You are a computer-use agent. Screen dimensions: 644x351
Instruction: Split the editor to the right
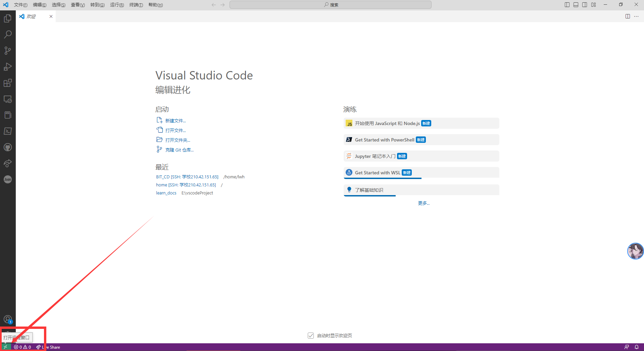click(628, 16)
